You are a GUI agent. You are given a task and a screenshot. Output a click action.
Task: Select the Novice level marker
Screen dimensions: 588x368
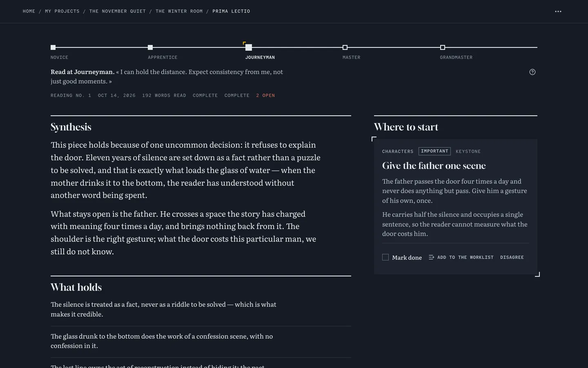[x=53, y=47]
